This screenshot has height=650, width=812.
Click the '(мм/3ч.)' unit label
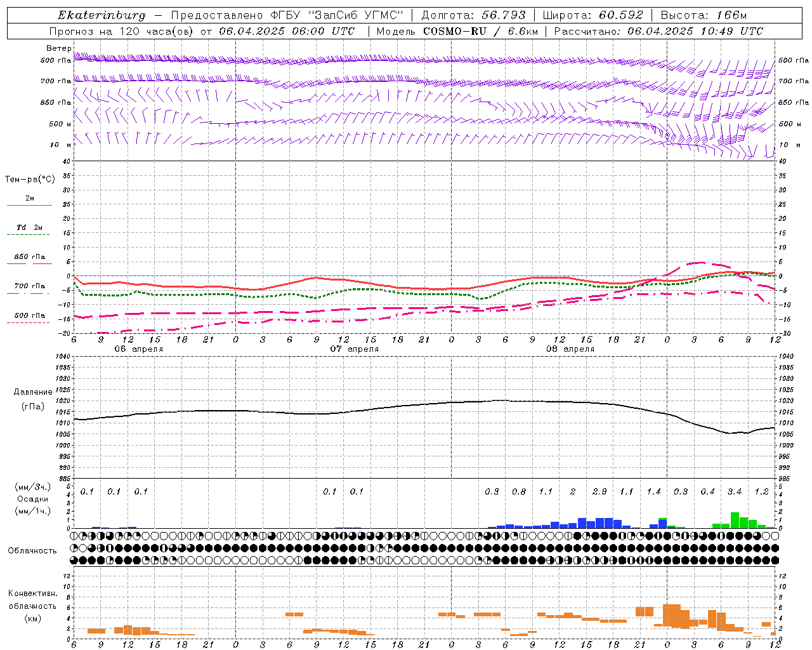point(33,487)
